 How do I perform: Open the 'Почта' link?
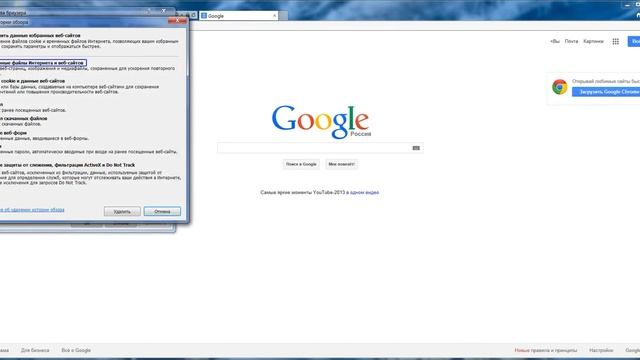click(x=571, y=41)
